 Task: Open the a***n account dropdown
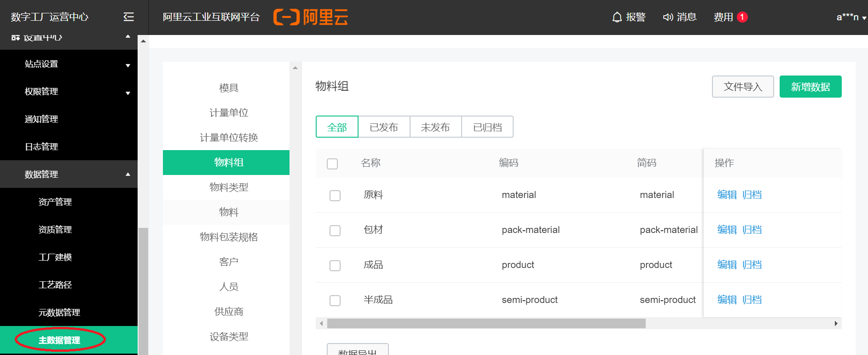[x=851, y=17]
